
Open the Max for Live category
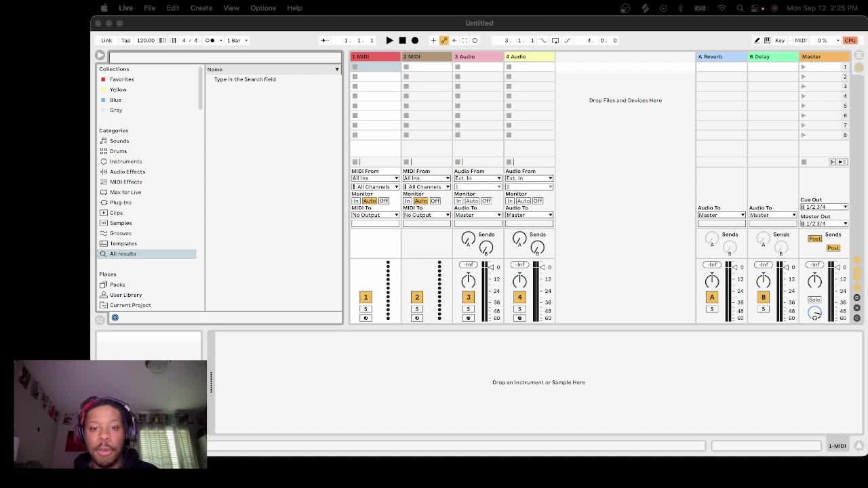coord(125,192)
